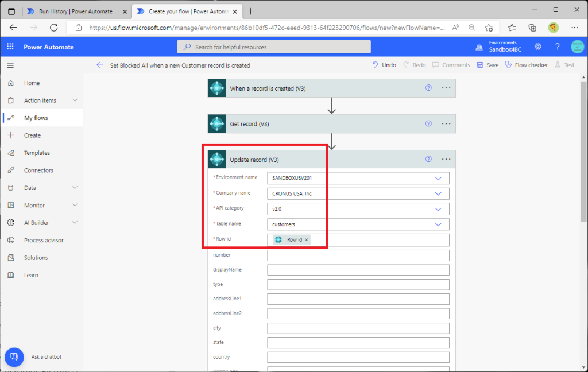This screenshot has height=372, width=588.
Task: Click the city input field
Action: (x=358, y=328)
